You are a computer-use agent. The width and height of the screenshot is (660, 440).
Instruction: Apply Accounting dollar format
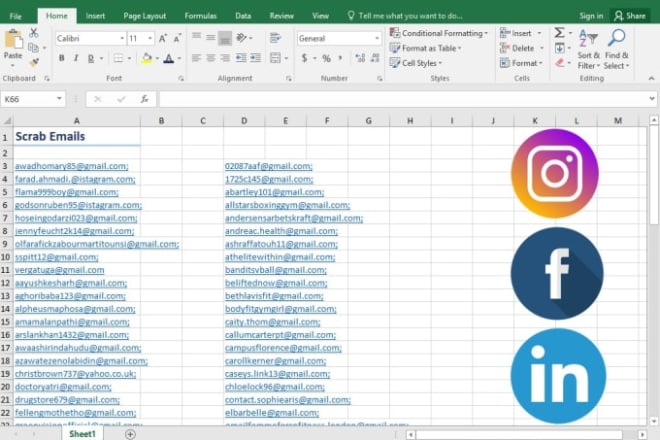pos(304,58)
